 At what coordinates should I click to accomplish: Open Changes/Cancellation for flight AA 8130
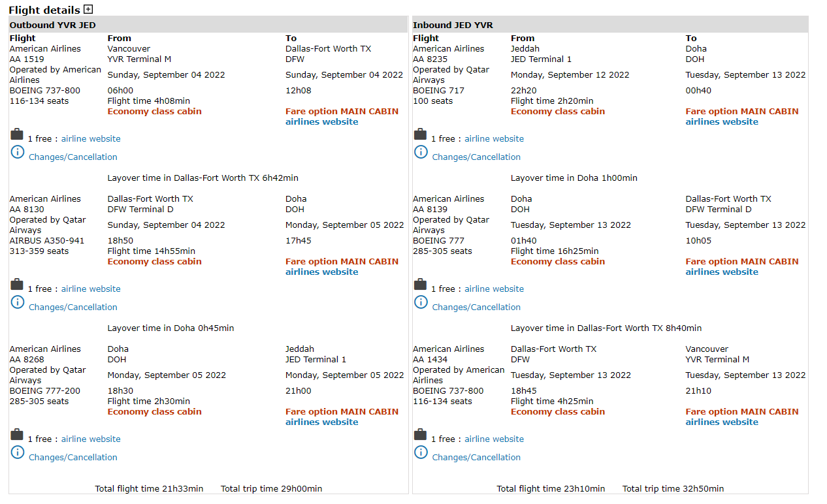coord(73,307)
